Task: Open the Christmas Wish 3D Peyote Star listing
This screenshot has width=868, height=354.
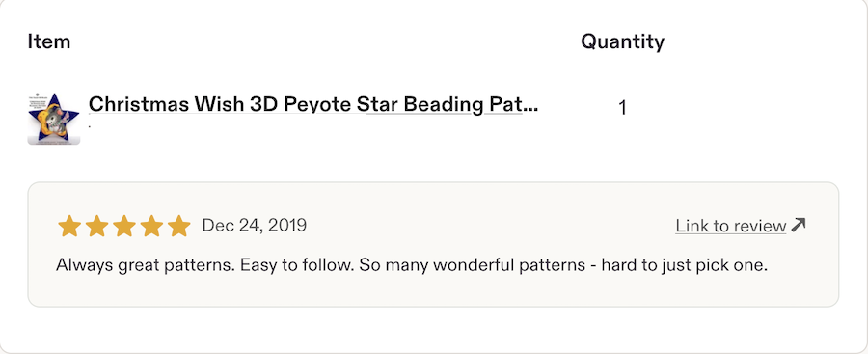Action: (x=312, y=104)
